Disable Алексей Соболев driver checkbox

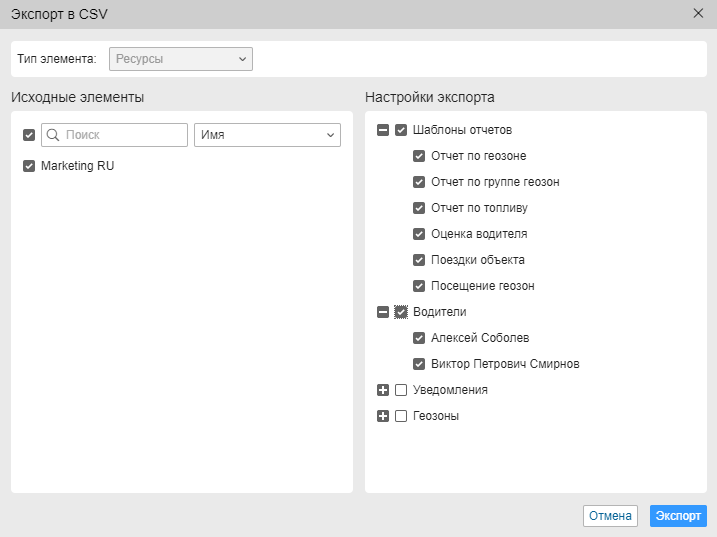pyautogui.click(x=419, y=338)
